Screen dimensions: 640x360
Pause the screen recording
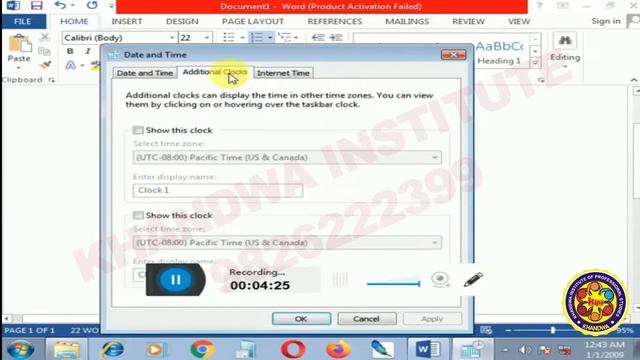pos(176,280)
